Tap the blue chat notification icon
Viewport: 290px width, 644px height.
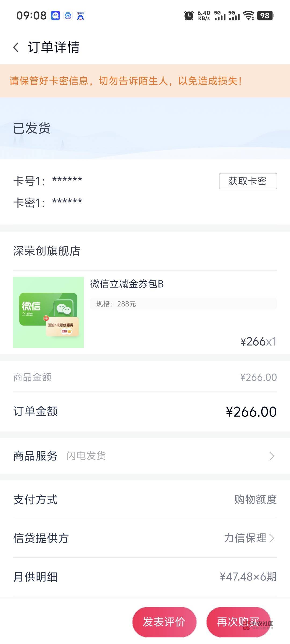(x=56, y=16)
